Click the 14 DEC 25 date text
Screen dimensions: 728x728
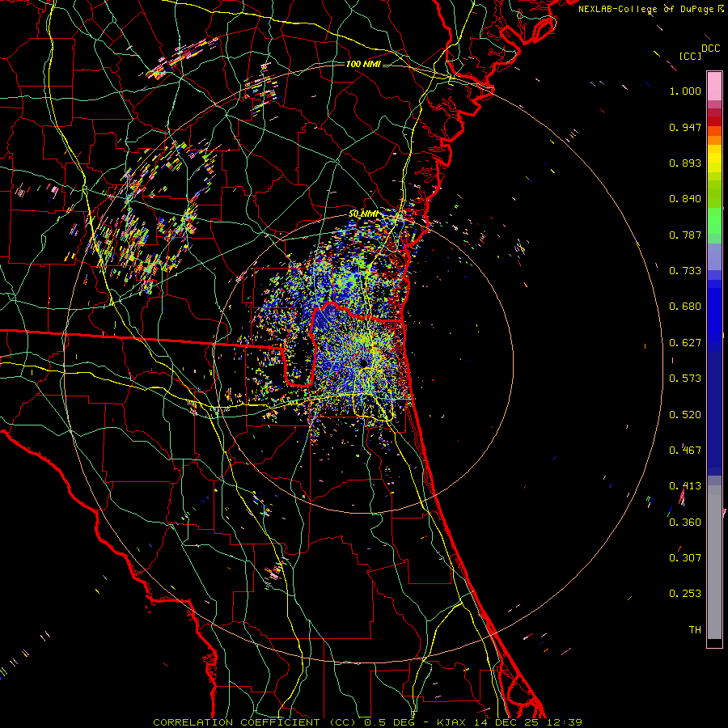click(x=506, y=722)
